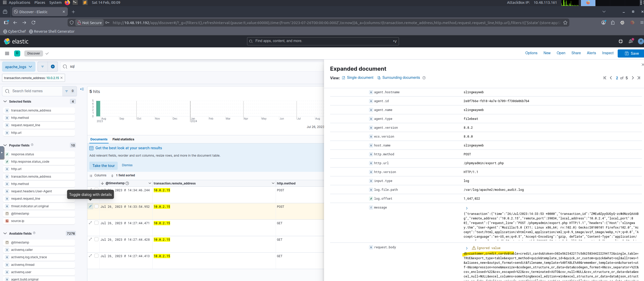This screenshot has height=281, width=644.
Task: Open the Inspect menu item
Action: pyautogui.click(x=608, y=53)
